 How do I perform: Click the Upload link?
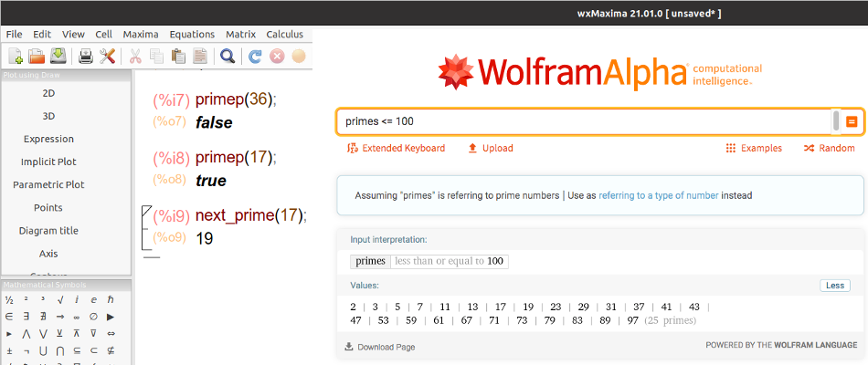point(491,148)
